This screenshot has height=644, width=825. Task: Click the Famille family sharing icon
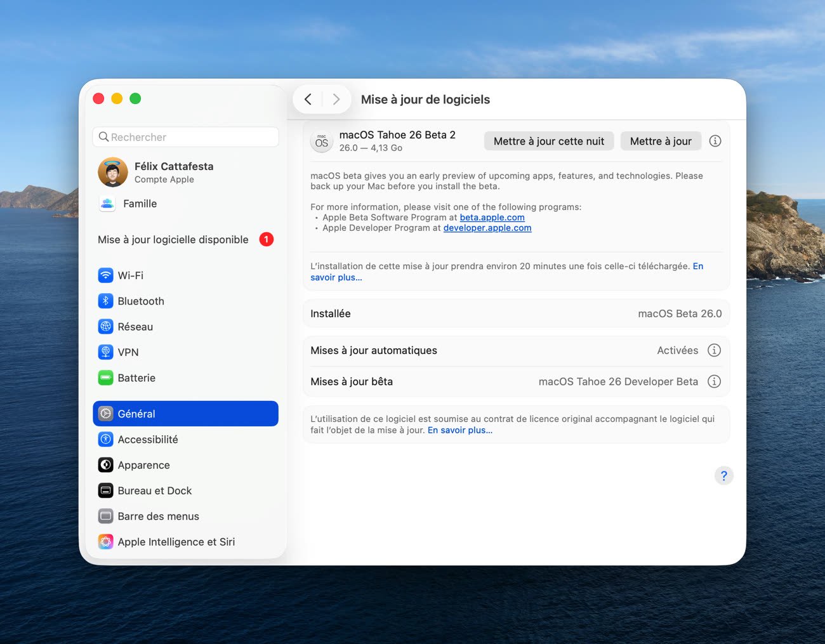(107, 204)
